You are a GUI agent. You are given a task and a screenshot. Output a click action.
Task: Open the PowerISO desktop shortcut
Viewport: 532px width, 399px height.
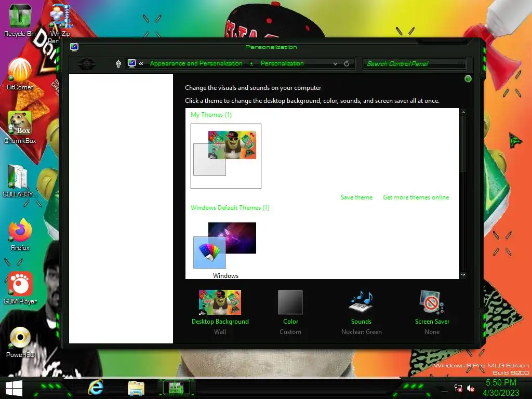(x=20, y=342)
